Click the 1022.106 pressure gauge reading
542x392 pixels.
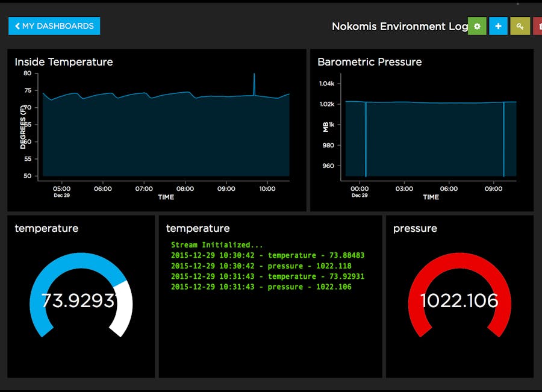coord(459,300)
